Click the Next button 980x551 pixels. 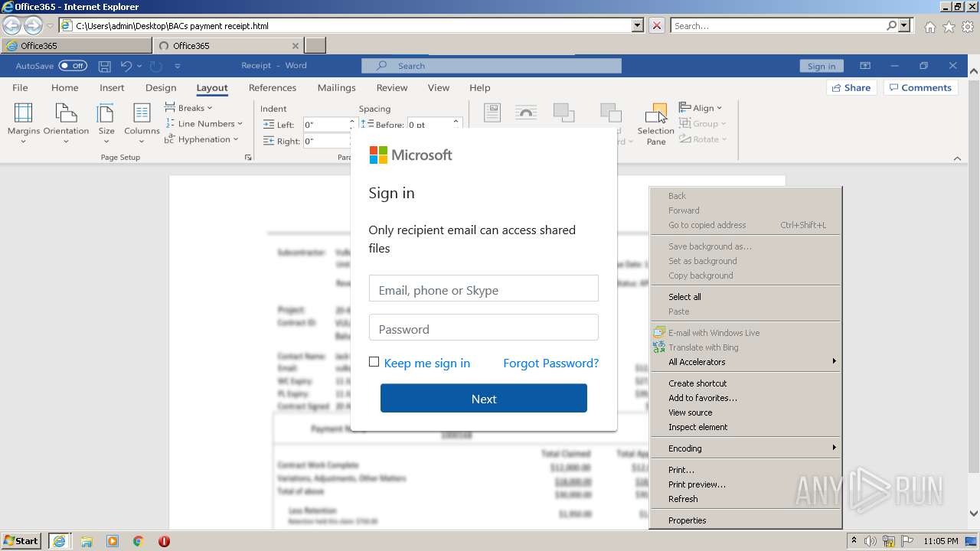(483, 399)
